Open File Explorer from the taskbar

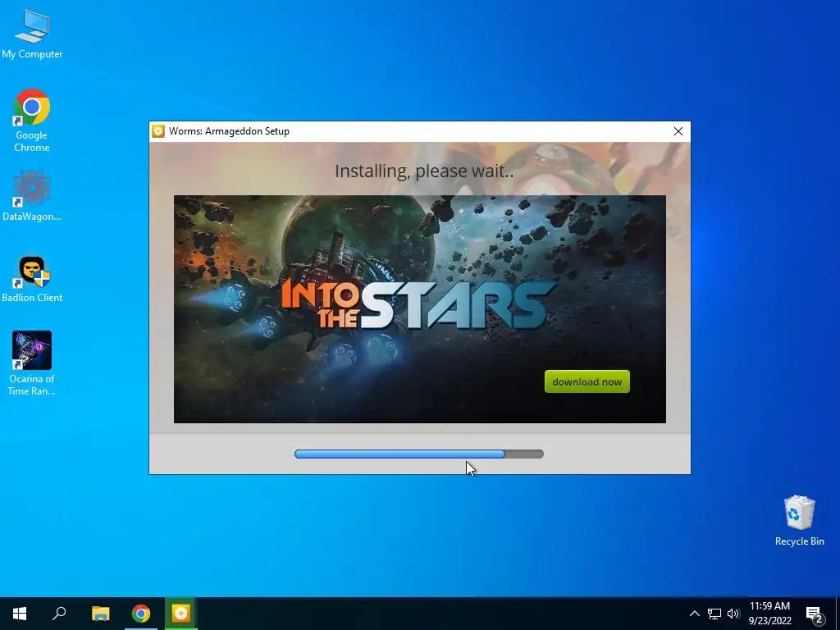(100, 614)
